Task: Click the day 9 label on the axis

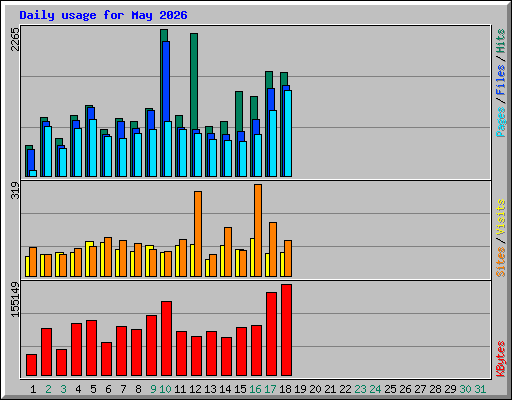Action: point(153,389)
